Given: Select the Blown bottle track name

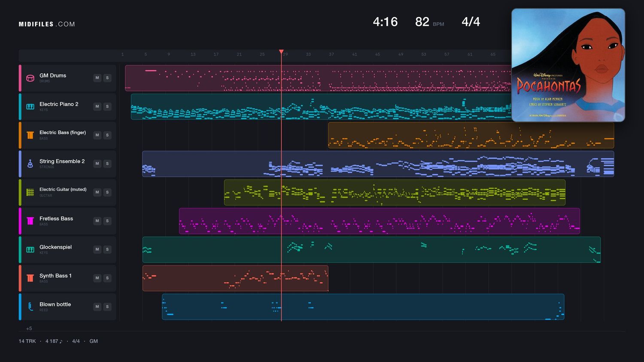Looking at the screenshot, I should [x=55, y=305].
